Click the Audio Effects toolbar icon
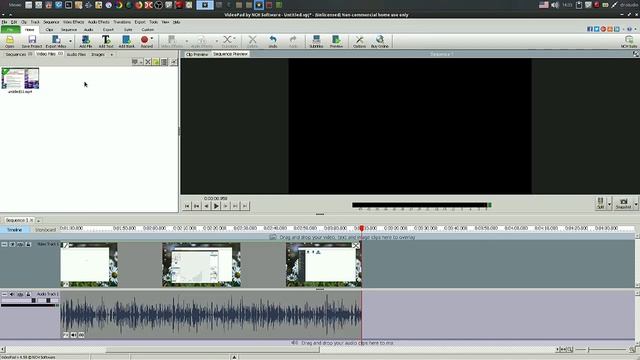 click(x=202, y=41)
